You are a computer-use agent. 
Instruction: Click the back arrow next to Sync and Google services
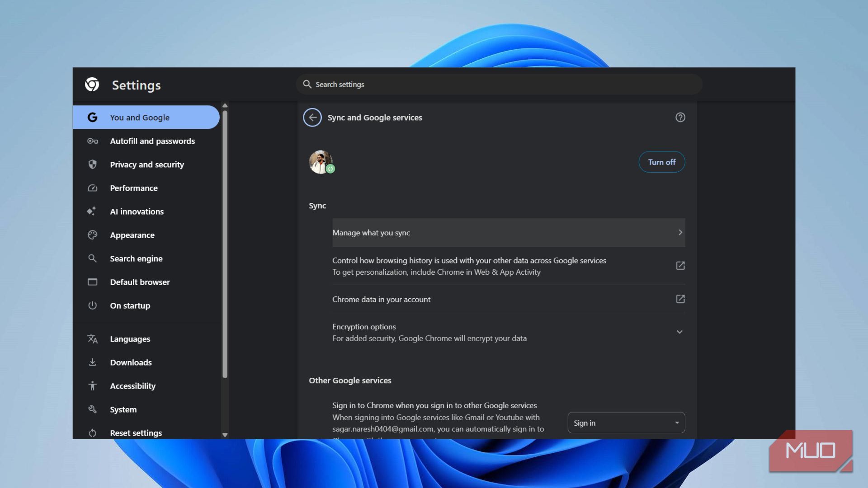pyautogui.click(x=312, y=117)
